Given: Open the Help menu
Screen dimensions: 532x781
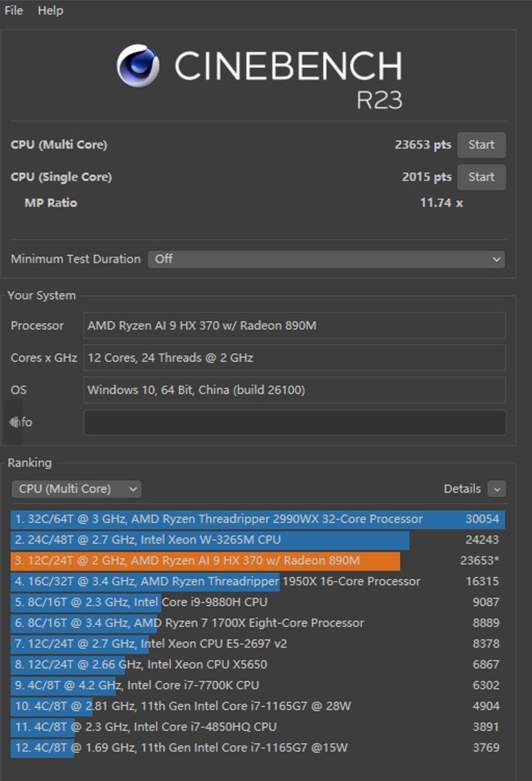Looking at the screenshot, I should click(50, 10).
